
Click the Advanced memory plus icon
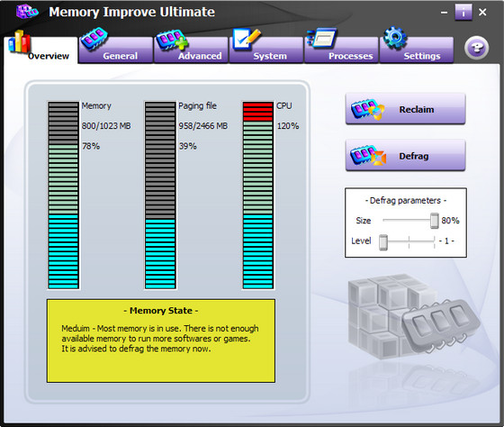[172, 40]
